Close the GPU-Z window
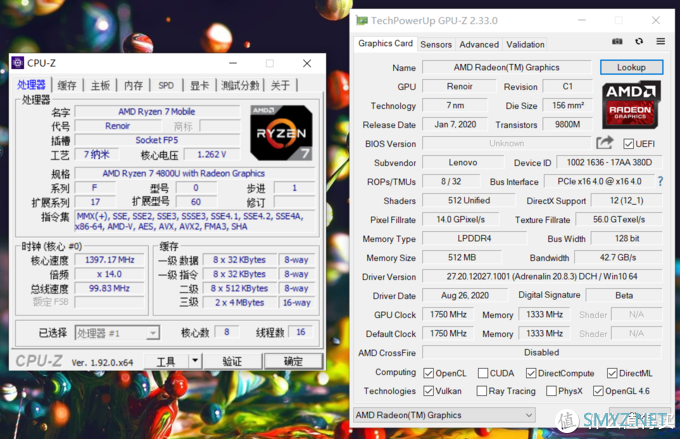680x439 pixels. (656, 20)
